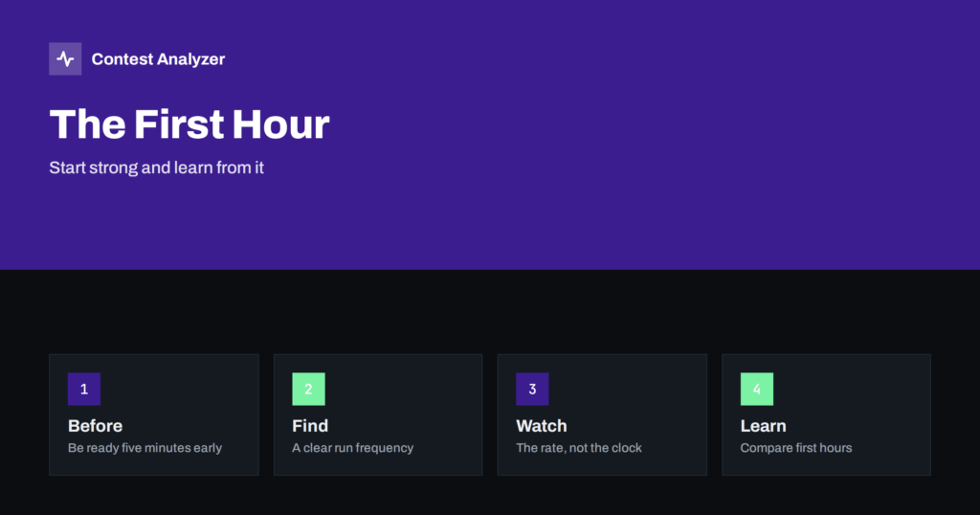Click the 'Before' card heading

(95, 426)
